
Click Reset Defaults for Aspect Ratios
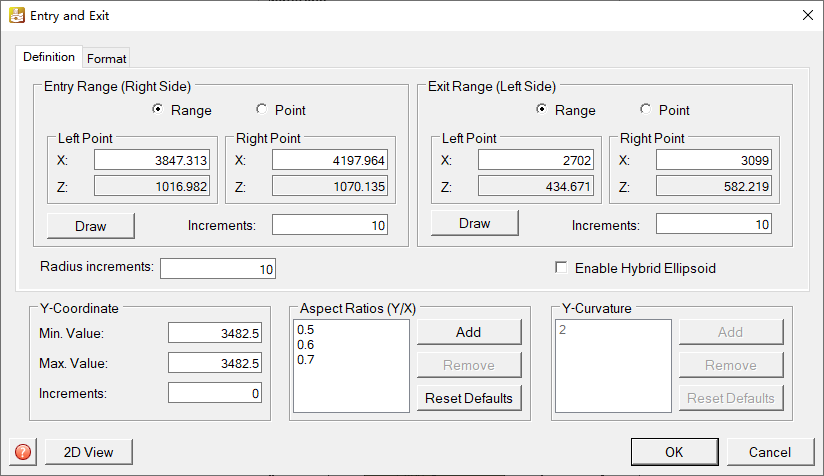click(469, 398)
